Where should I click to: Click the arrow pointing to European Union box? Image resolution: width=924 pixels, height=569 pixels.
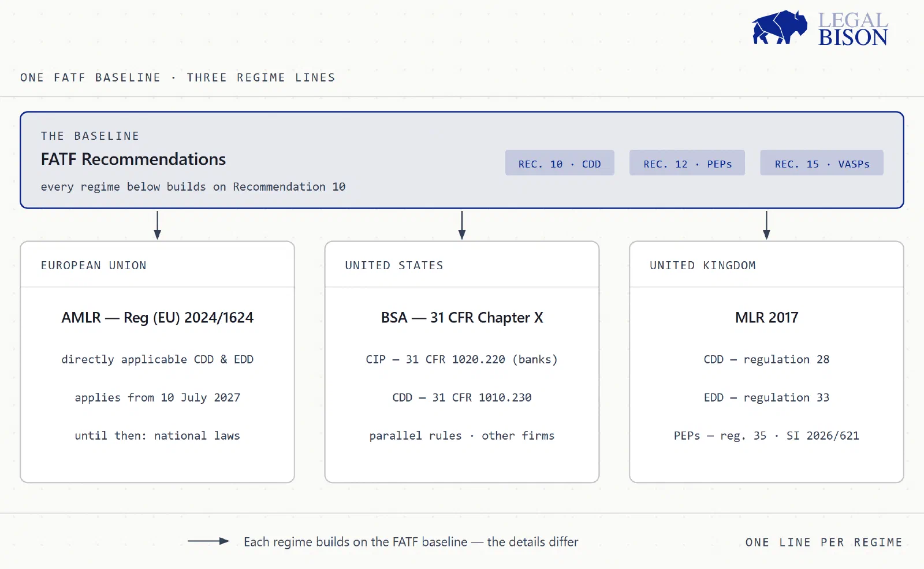click(x=157, y=225)
